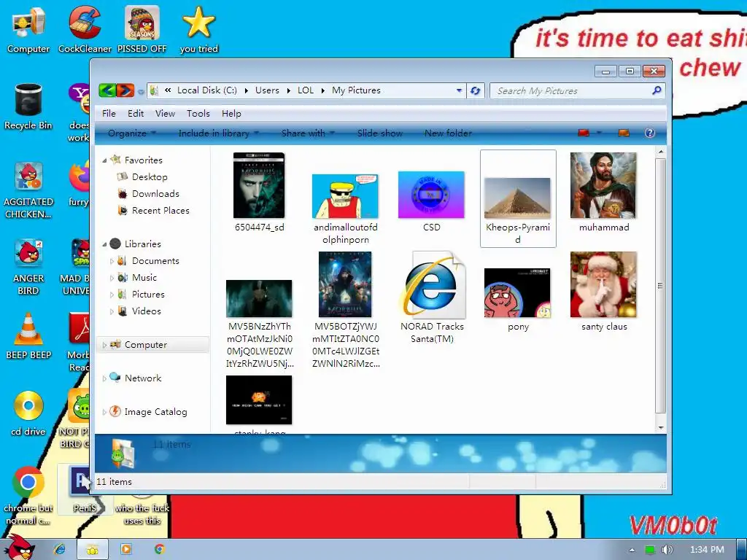Open the Tools menu
This screenshot has width=747, height=560.
coord(198,113)
